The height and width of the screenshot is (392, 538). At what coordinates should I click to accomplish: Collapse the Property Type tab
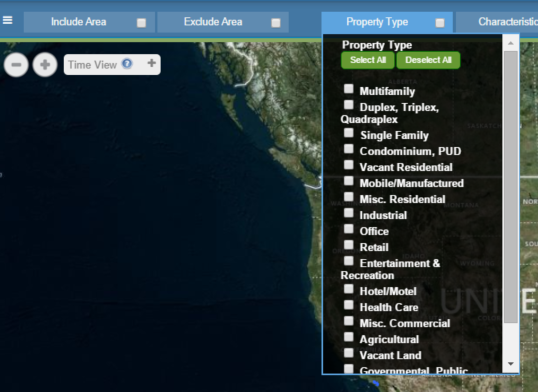(387, 22)
